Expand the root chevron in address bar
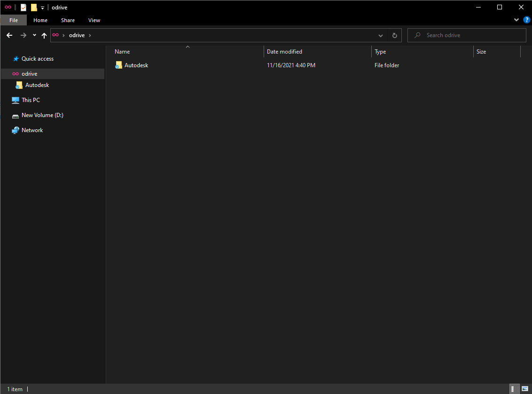 (63, 35)
